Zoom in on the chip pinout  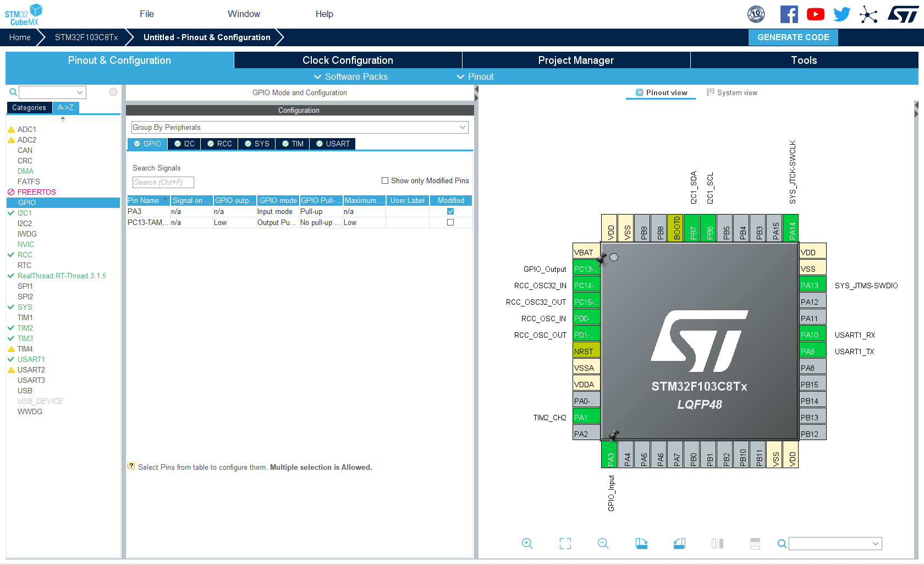tap(527, 544)
